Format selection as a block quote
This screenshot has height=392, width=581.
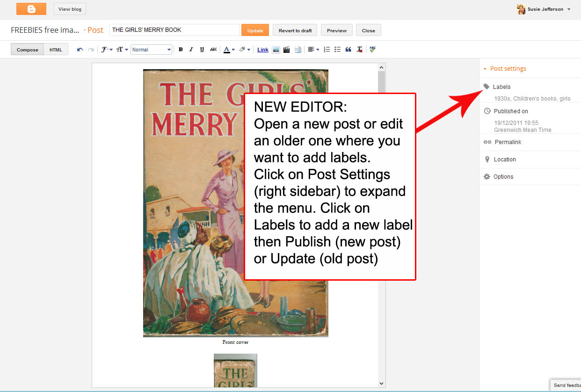point(348,50)
